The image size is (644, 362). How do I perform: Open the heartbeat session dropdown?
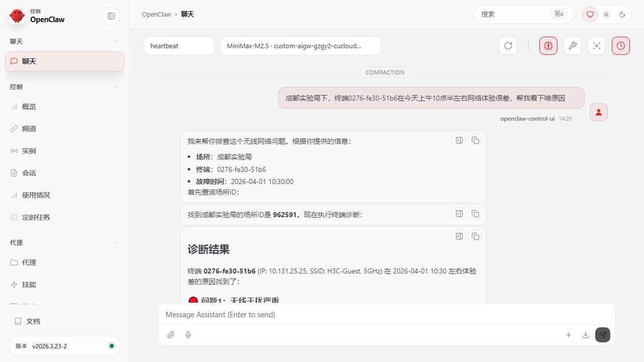click(179, 46)
